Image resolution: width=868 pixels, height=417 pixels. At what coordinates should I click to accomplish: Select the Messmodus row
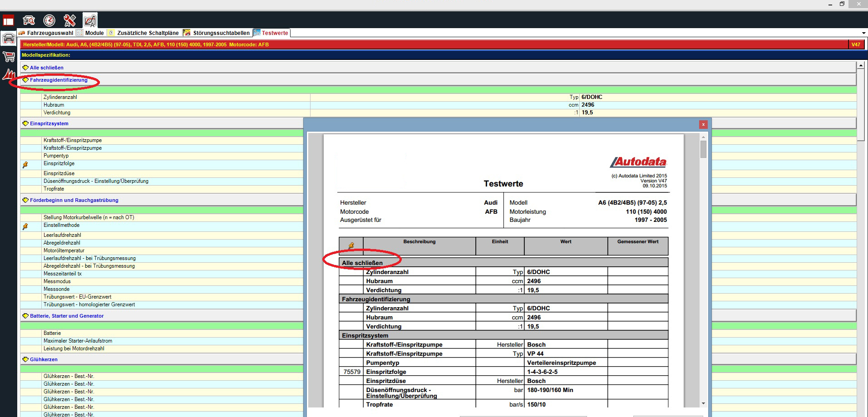tap(162, 281)
